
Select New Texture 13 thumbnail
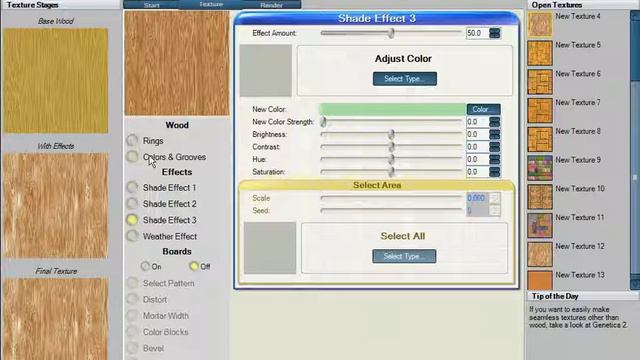pyautogui.click(x=540, y=280)
